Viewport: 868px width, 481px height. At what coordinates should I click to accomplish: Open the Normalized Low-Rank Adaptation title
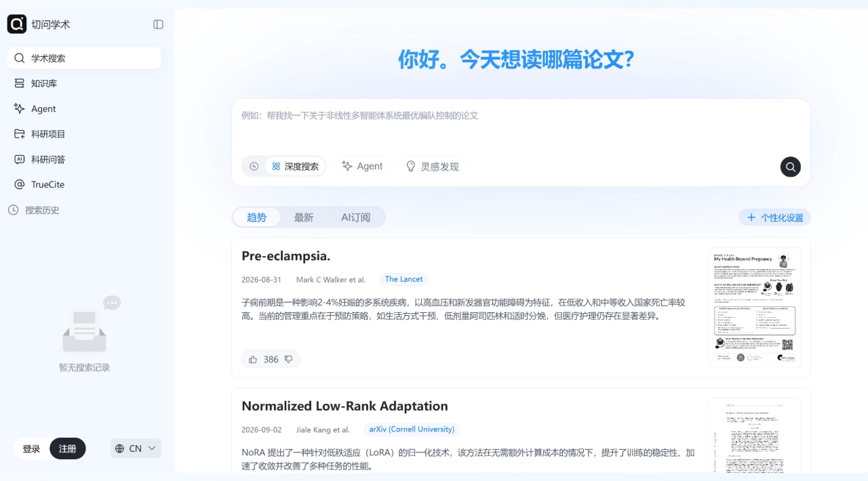[x=345, y=406]
